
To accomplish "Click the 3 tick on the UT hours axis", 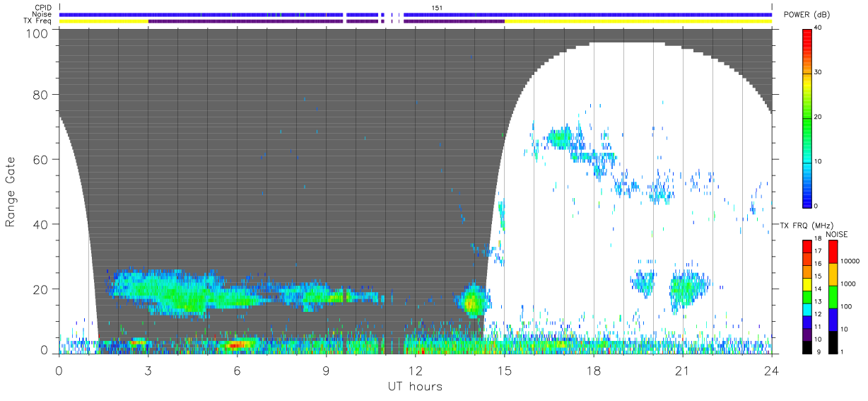I will (x=148, y=370).
